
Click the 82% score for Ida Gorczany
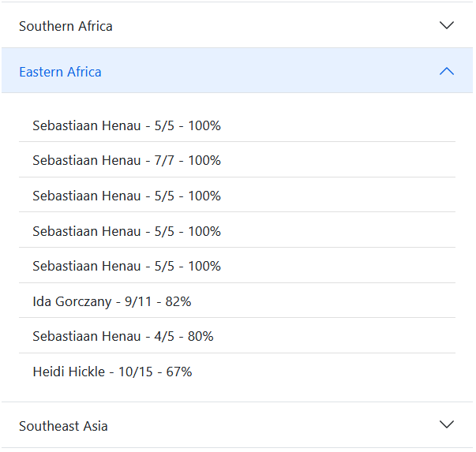[178, 301]
